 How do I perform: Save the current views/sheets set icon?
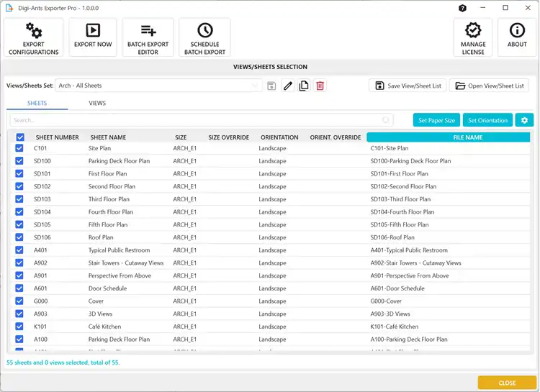pyautogui.click(x=271, y=86)
